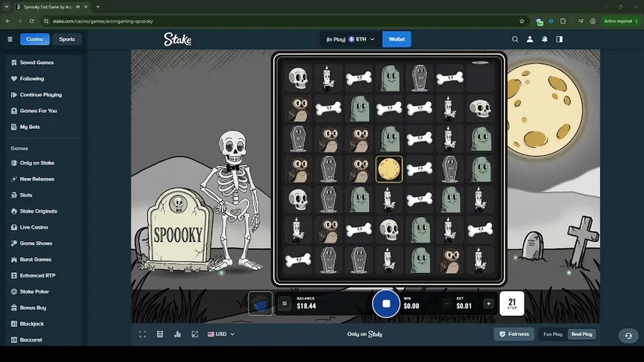
Task: Open Continue Playing
Action: point(42,94)
